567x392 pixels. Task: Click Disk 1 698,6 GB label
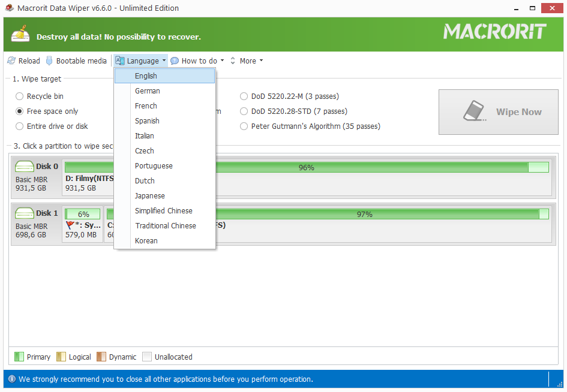pos(31,235)
